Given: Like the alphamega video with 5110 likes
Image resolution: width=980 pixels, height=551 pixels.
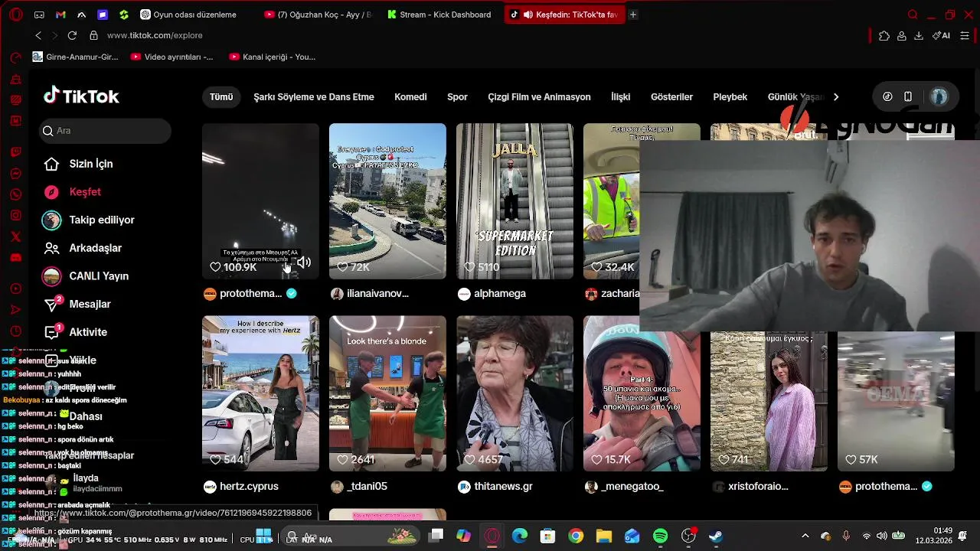Looking at the screenshot, I should click(469, 267).
